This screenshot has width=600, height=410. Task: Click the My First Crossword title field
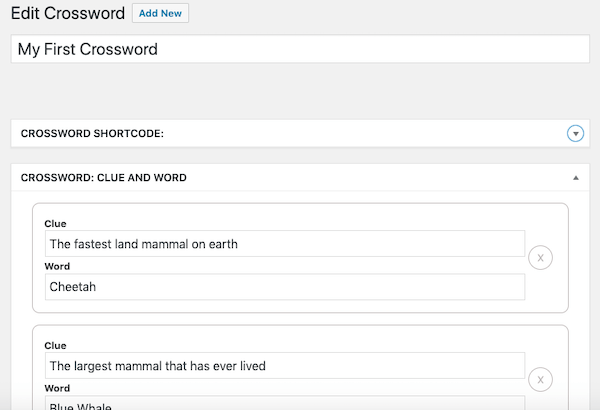[300, 49]
